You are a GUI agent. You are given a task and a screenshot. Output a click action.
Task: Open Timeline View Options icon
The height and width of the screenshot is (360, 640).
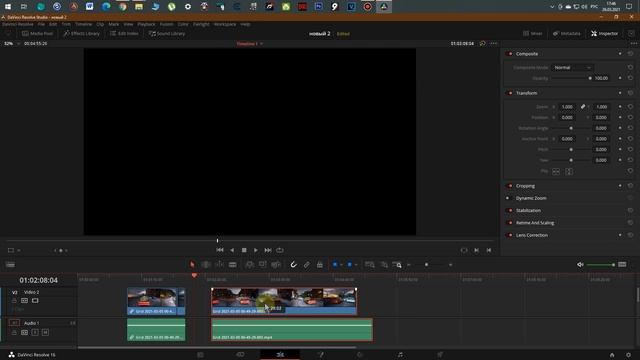pos(10,265)
